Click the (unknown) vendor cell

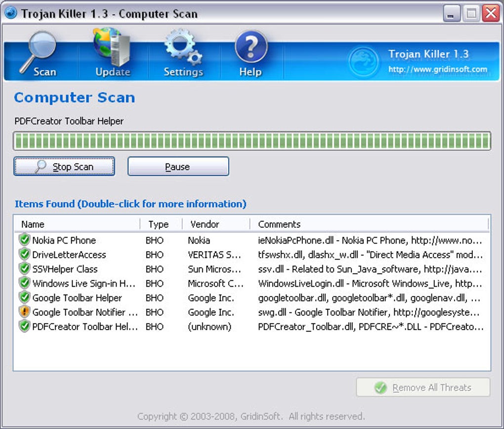coord(210,326)
